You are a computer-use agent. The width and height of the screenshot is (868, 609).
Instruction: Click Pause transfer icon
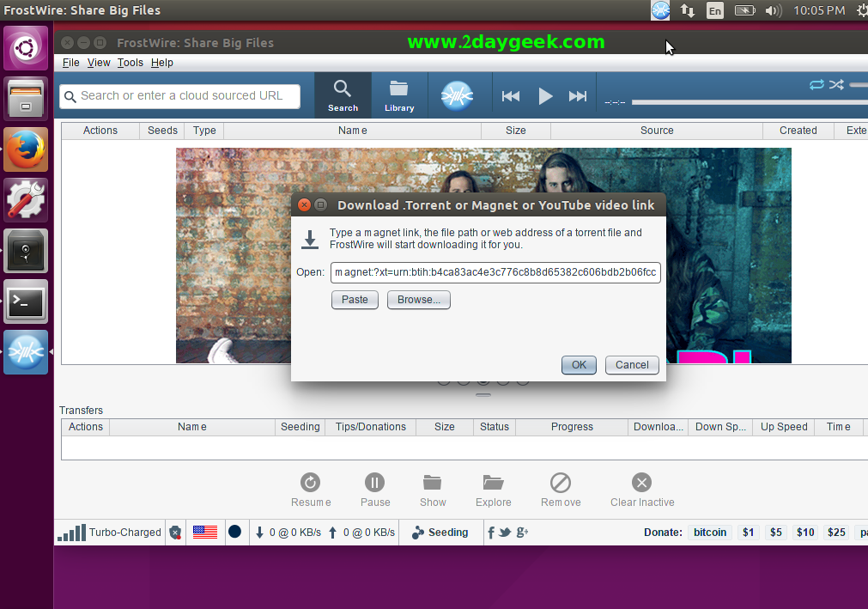375,483
